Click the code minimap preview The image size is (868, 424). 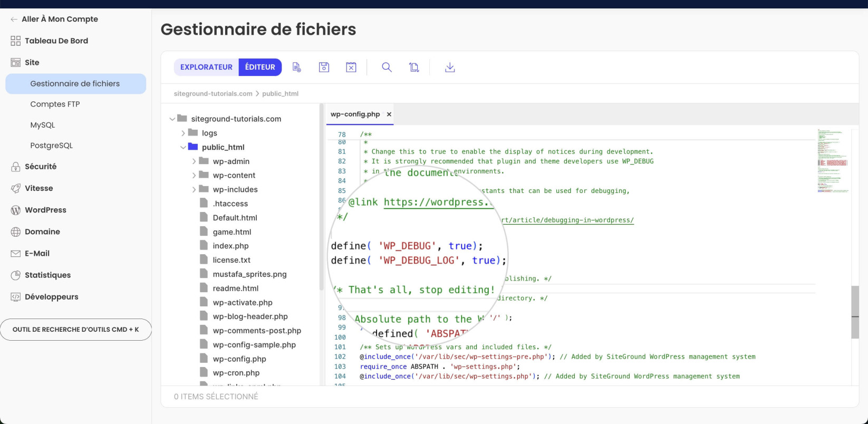pos(833,161)
